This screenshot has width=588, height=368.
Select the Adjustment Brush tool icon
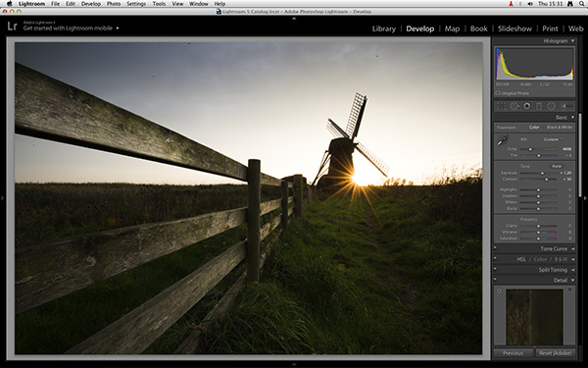click(x=566, y=106)
